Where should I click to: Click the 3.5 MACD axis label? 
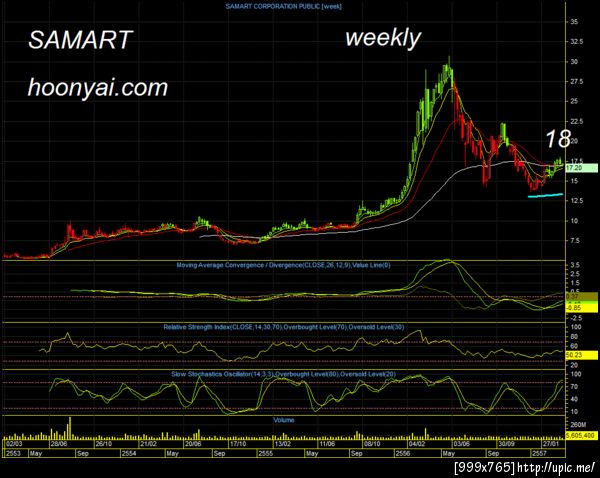(575, 265)
